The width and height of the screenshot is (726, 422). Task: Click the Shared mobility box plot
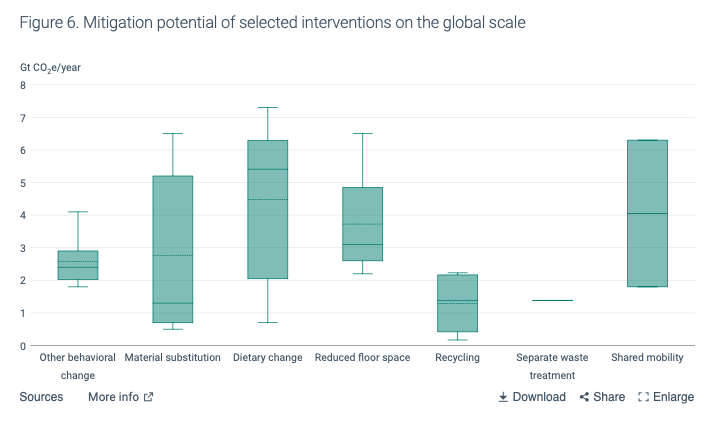click(x=647, y=213)
